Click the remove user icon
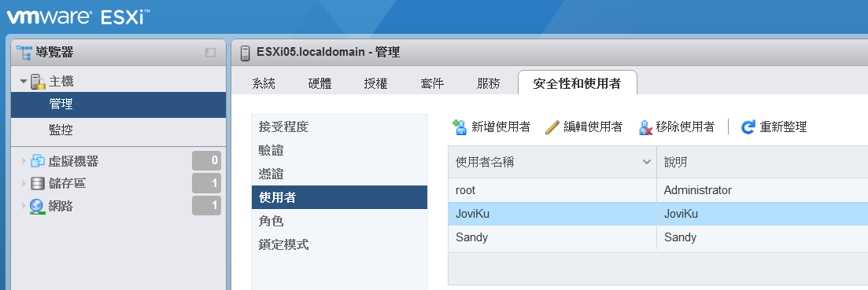 (x=645, y=127)
